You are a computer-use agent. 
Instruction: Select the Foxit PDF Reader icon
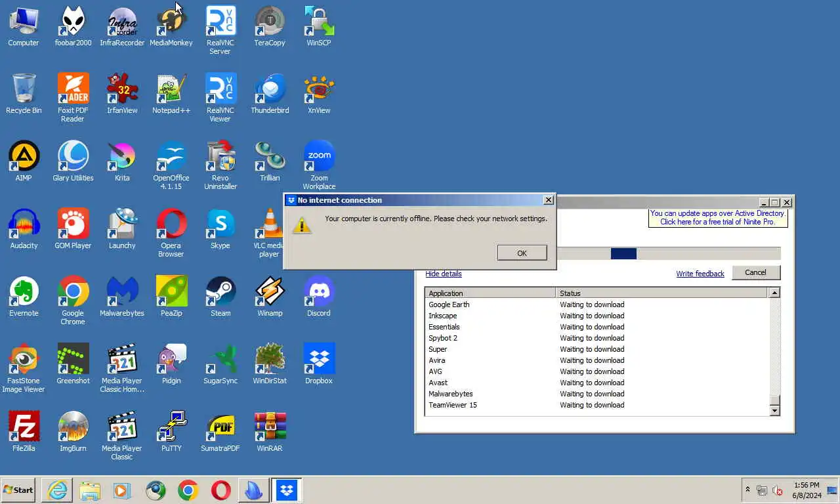(x=73, y=98)
